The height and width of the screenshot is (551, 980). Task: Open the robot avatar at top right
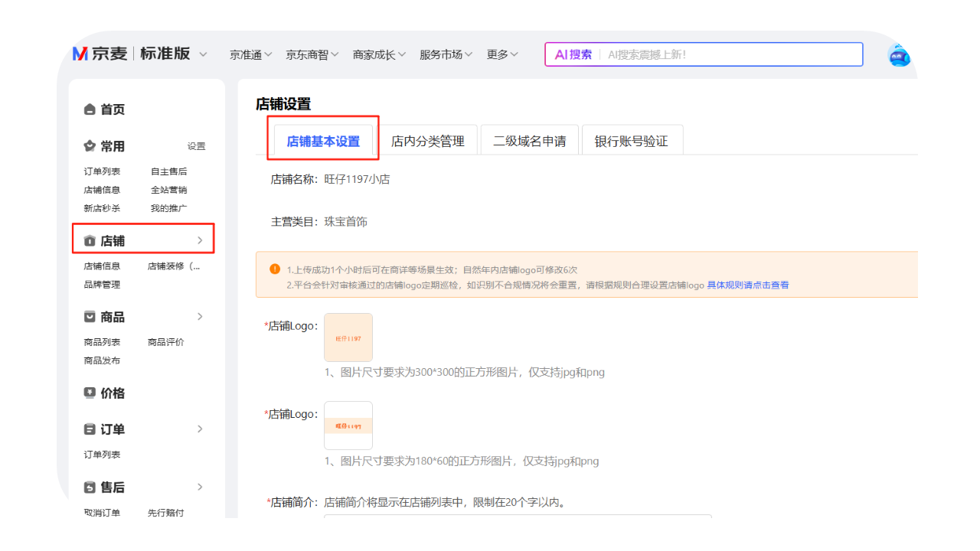899,55
